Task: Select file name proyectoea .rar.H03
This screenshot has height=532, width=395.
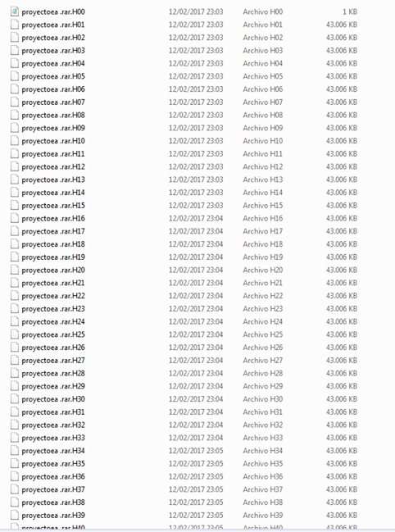Action: (53, 51)
